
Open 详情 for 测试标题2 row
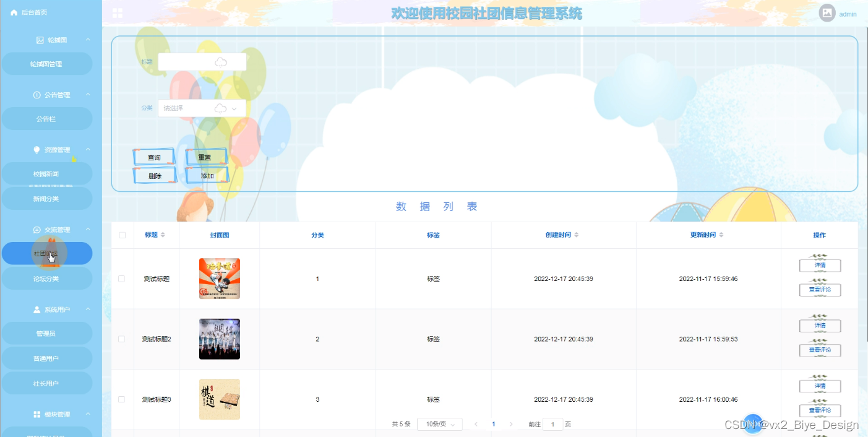click(820, 326)
